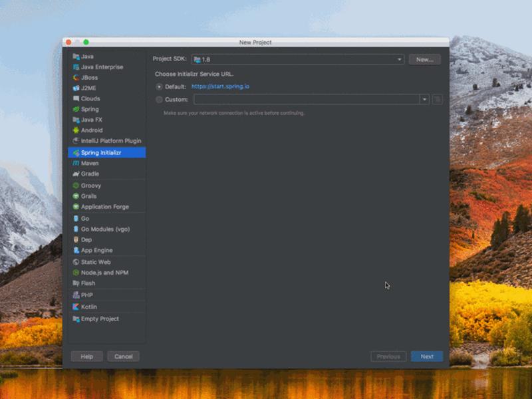
Task: Pick the JBoss icon in the list
Action: point(76,77)
